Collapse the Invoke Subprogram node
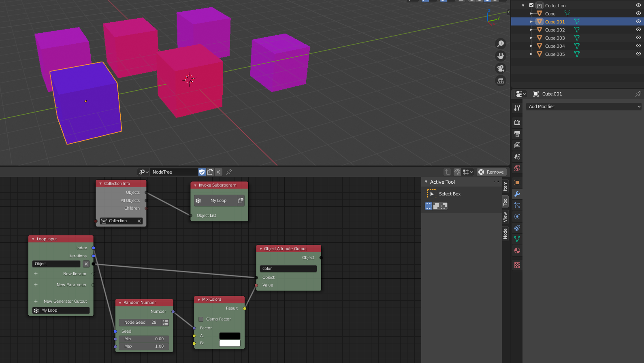644x363 pixels. [195, 185]
